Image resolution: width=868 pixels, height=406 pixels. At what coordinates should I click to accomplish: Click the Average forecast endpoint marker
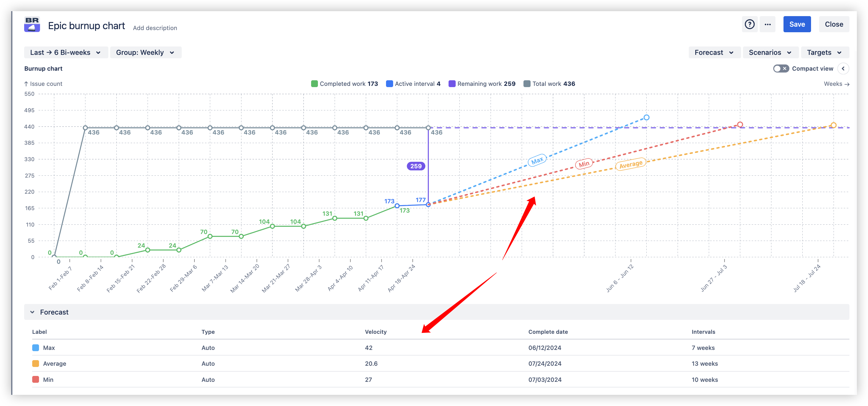pyautogui.click(x=833, y=125)
